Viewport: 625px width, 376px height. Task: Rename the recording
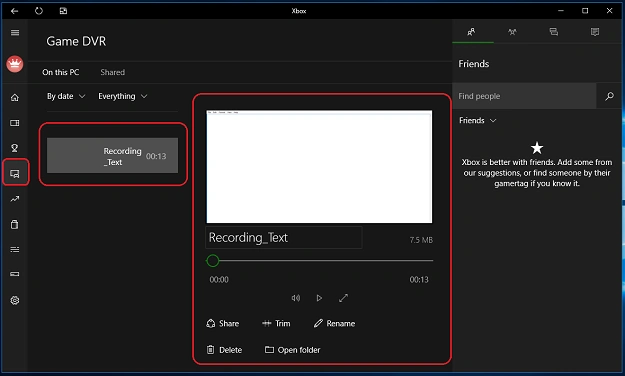(334, 323)
